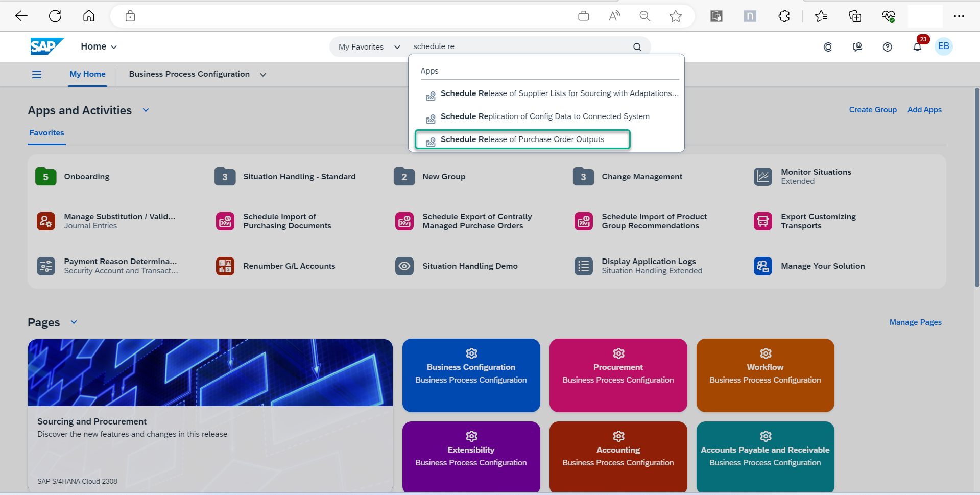Click the Manage Substitution app icon
The width and height of the screenshot is (980, 495).
tap(46, 221)
